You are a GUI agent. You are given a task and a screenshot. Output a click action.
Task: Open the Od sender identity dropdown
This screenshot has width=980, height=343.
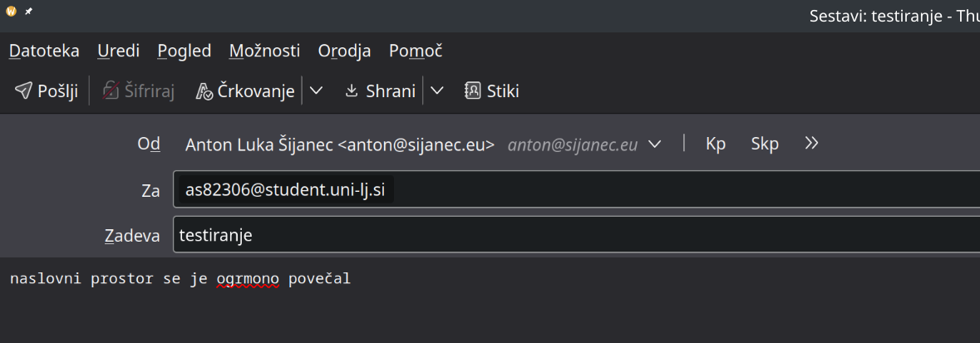[x=654, y=145]
